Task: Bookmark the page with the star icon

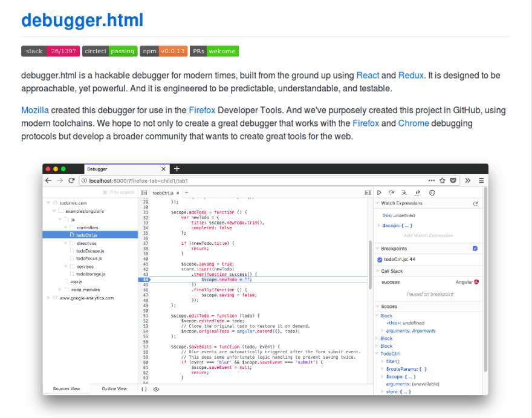Action: [443, 181]
